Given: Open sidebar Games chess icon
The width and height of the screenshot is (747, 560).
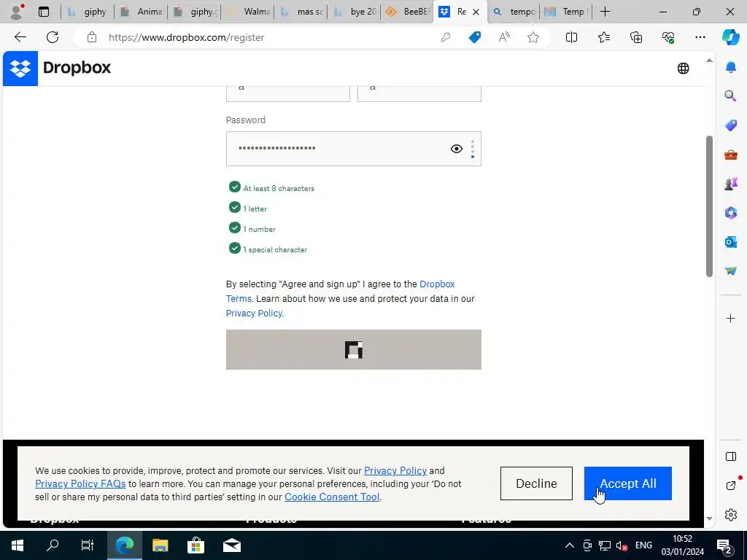Looking at the screenshot, I should 731,183.
